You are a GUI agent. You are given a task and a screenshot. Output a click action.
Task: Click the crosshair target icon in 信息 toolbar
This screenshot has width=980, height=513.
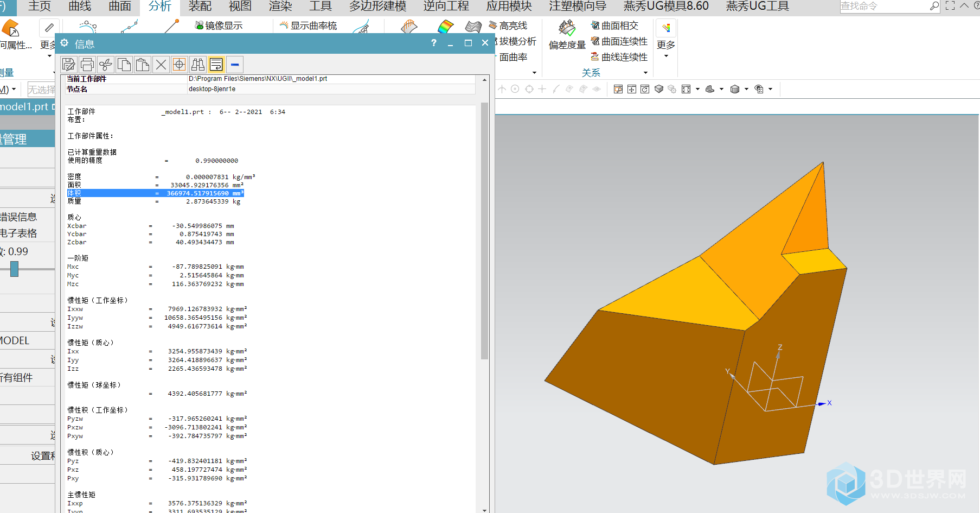180,65
